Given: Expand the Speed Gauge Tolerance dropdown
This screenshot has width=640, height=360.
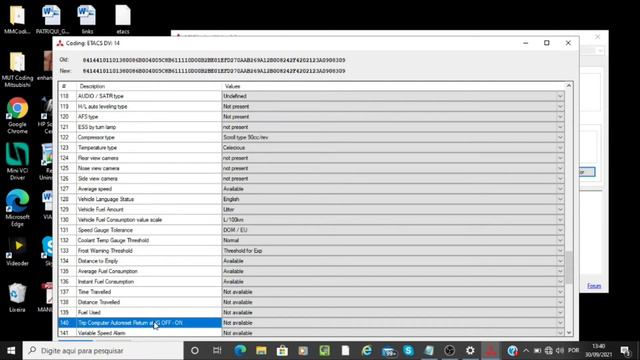Looking at the screenshot, I should [560, 230].
